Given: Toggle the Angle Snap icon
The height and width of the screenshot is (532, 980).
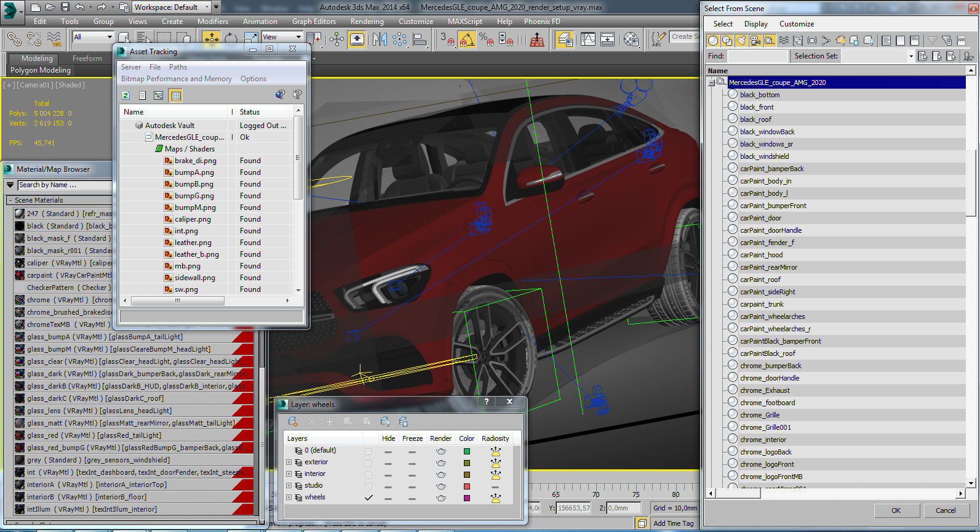Looking at the screenshot, I should pos(467,39).
